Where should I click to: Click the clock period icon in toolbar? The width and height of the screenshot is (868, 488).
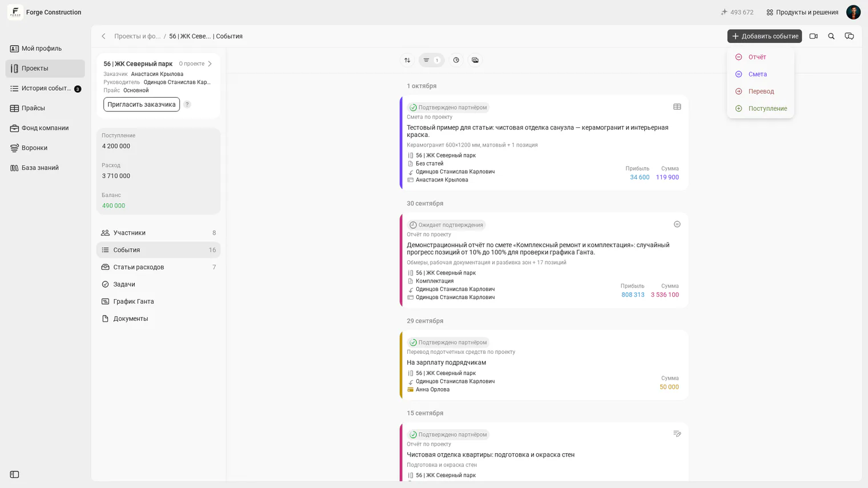click(456, 60)
